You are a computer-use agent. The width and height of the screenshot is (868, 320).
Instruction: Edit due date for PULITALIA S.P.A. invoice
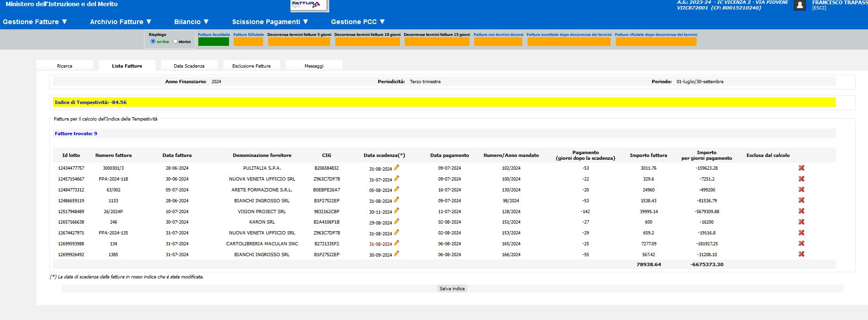(397, 167)
